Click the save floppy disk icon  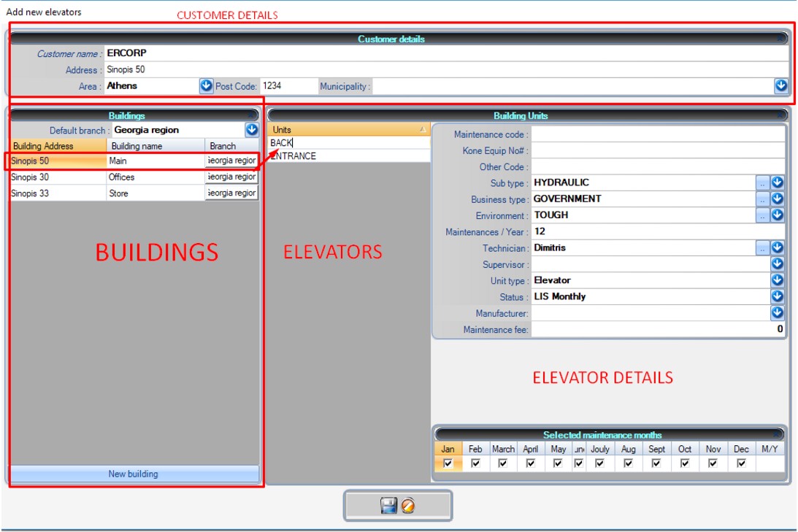pos(388,506)
